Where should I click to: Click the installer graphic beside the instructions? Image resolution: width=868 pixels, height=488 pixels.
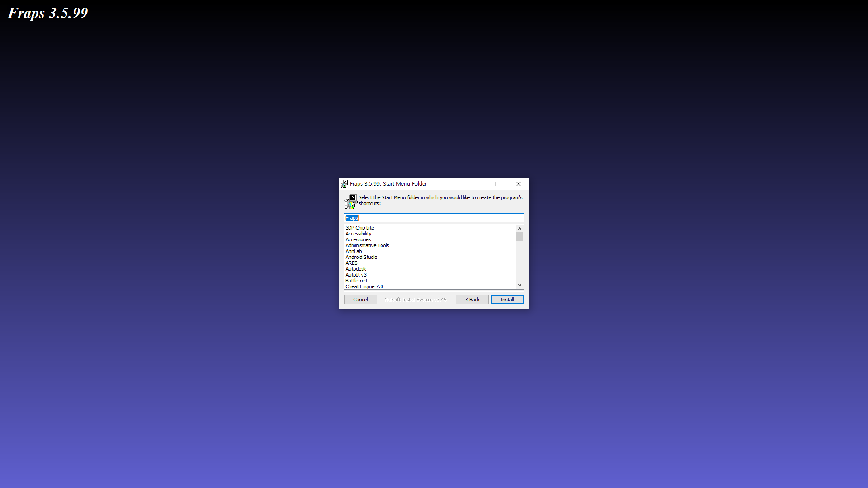click(x=351, y=202)
